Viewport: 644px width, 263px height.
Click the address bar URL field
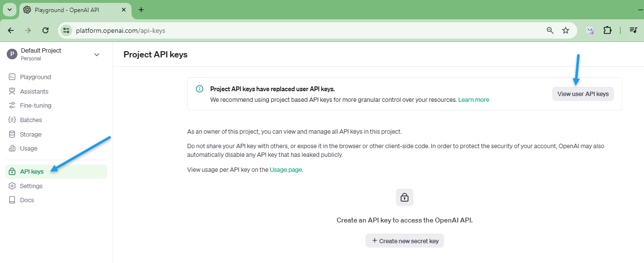(290, 30)
